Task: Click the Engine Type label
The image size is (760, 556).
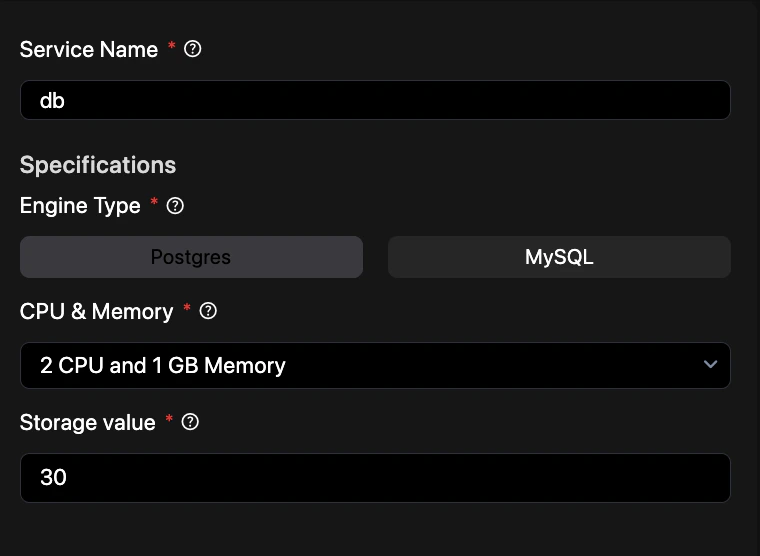Action: 80,206
